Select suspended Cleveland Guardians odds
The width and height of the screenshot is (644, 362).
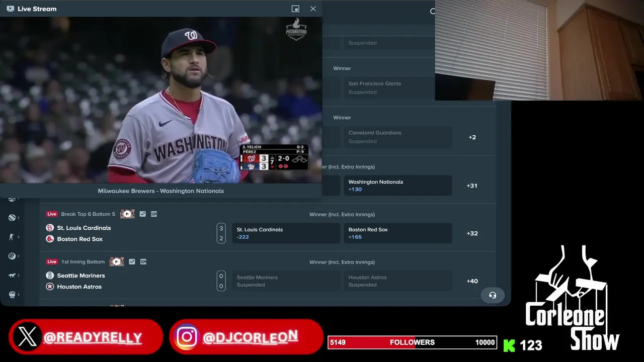(x=398, y=137)
